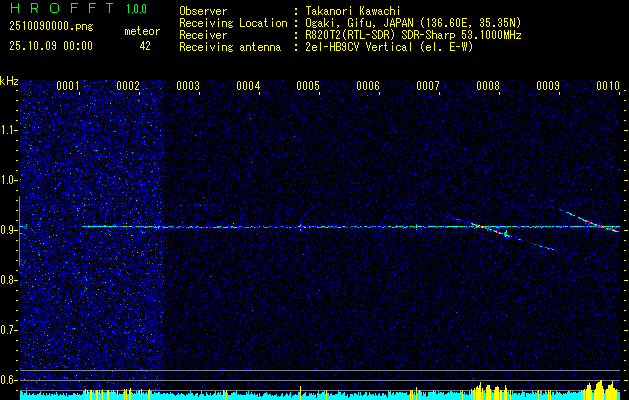The width and height of the screenshot is (629, 400).
Task: Click the 0.6 frequency axis label
Action: click(x=8, y=380)
